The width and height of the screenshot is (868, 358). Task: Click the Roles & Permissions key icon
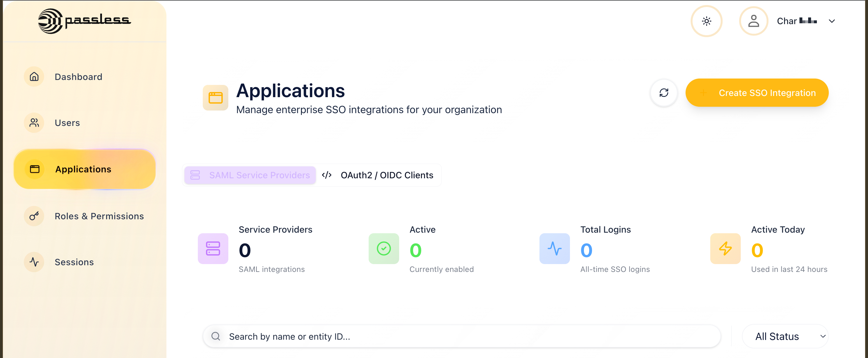(x=34, y=216)
